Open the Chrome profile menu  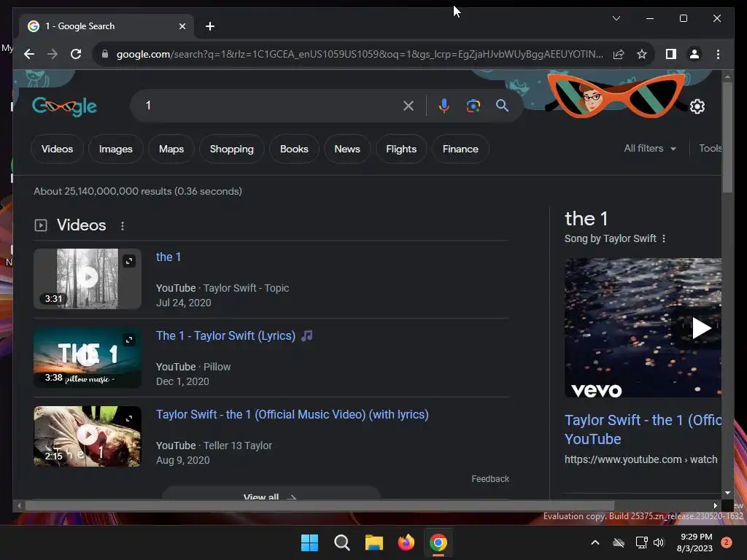(x=694, y=54)
